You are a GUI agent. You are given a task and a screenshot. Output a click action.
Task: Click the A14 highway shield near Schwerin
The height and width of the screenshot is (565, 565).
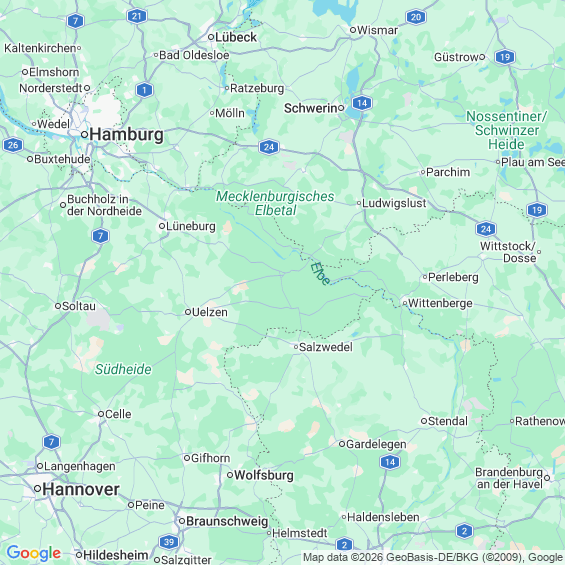[362, 103]
